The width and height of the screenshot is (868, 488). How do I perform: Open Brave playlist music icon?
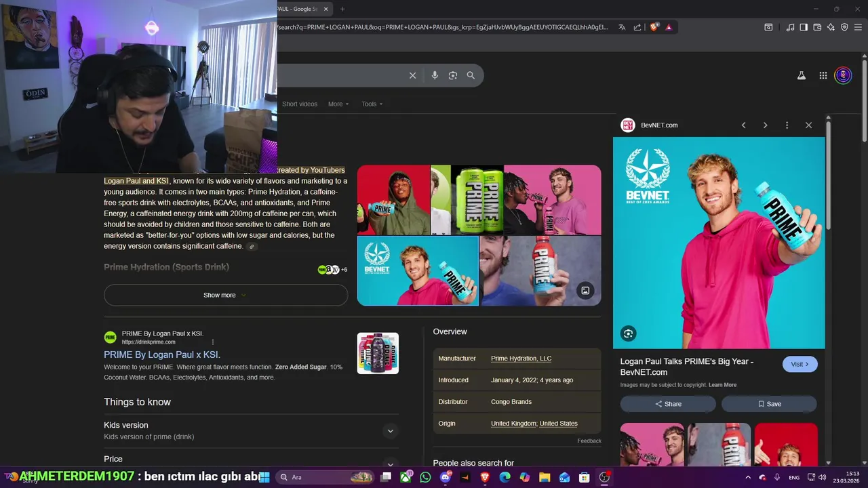pyautogui.click(x=790, y=27)
